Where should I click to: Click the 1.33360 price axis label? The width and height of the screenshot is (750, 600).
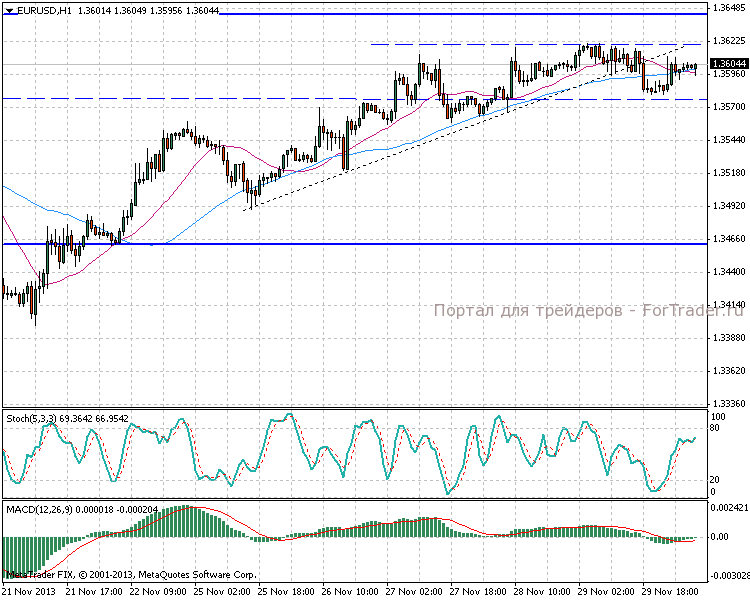pyautogui.click(x=729, y=404)
